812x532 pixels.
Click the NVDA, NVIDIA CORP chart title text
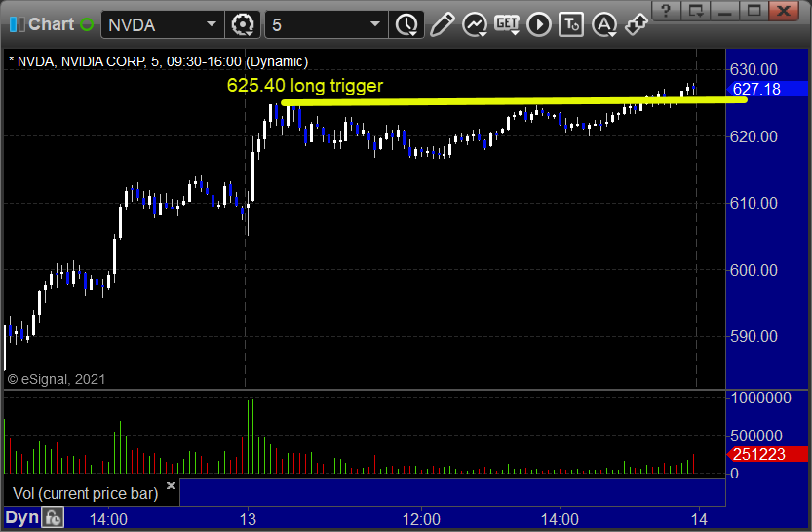[x=159, y=61]
